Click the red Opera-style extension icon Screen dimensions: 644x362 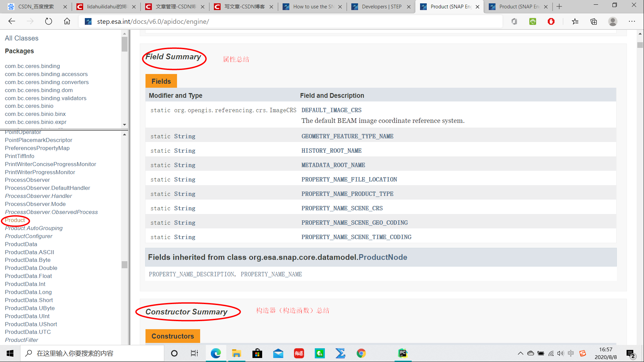click(x=551, y=21)
